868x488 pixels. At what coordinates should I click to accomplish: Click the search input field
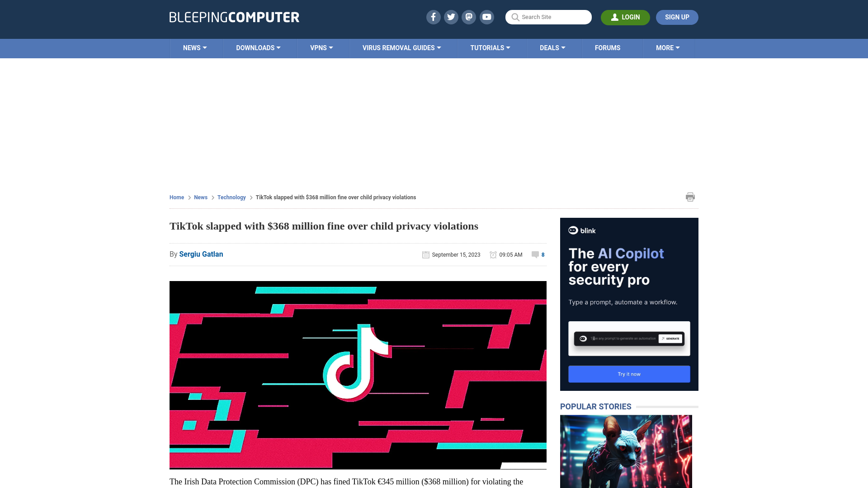coord(548,17)
